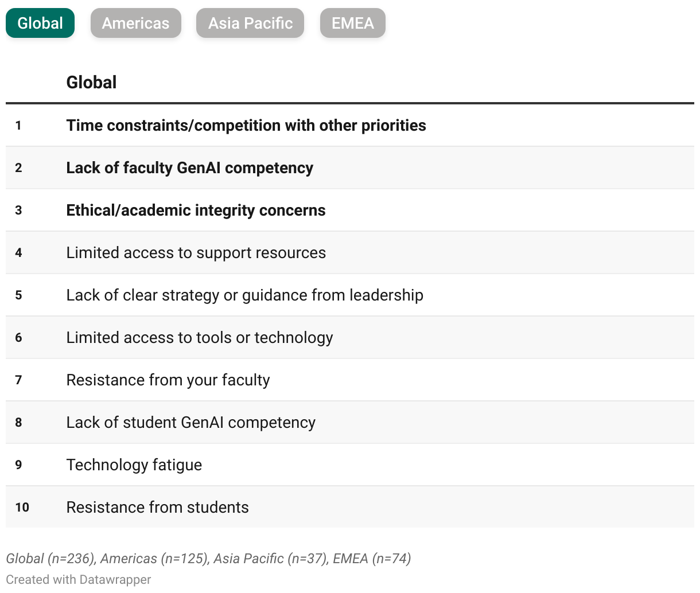
Task: Click Lack of student GenAI competency
Action: click(x=191, y=422)
